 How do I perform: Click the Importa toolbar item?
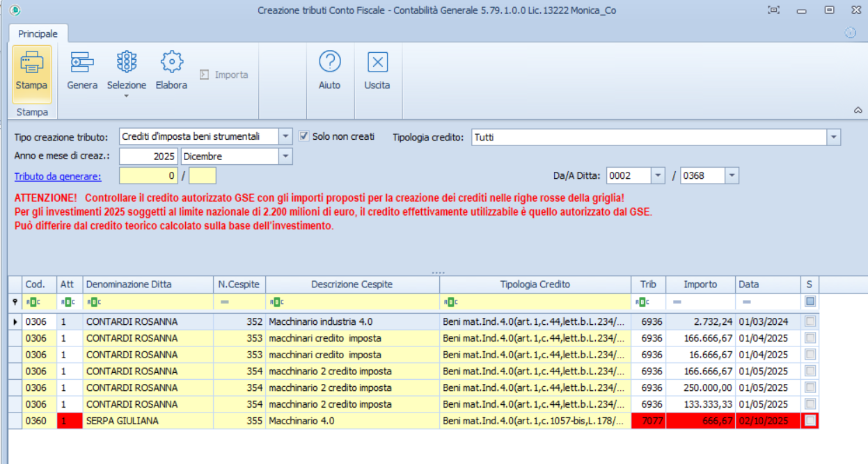224,75
